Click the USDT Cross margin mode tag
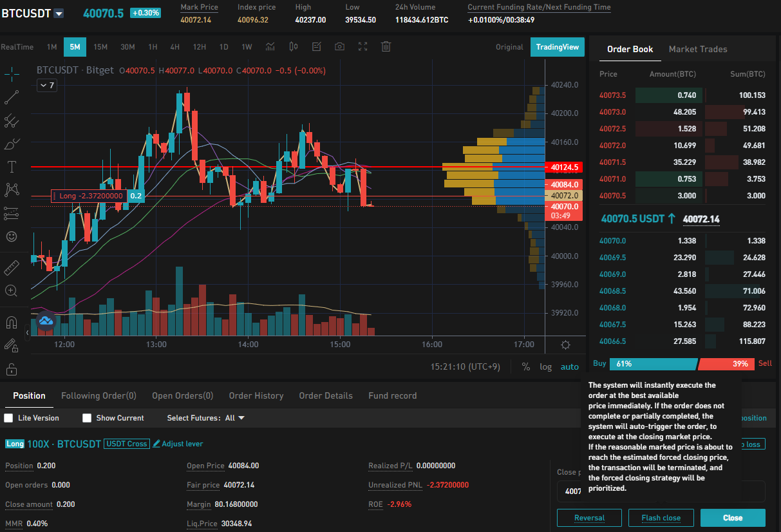 (x=127, y=444)
